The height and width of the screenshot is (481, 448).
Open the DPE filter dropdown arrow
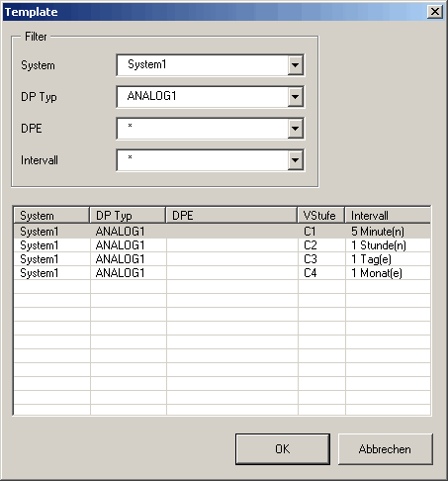coord(295,129)
